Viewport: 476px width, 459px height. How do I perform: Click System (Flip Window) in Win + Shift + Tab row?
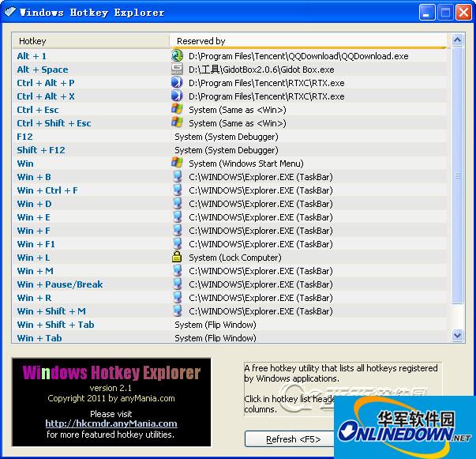point(216,324)
